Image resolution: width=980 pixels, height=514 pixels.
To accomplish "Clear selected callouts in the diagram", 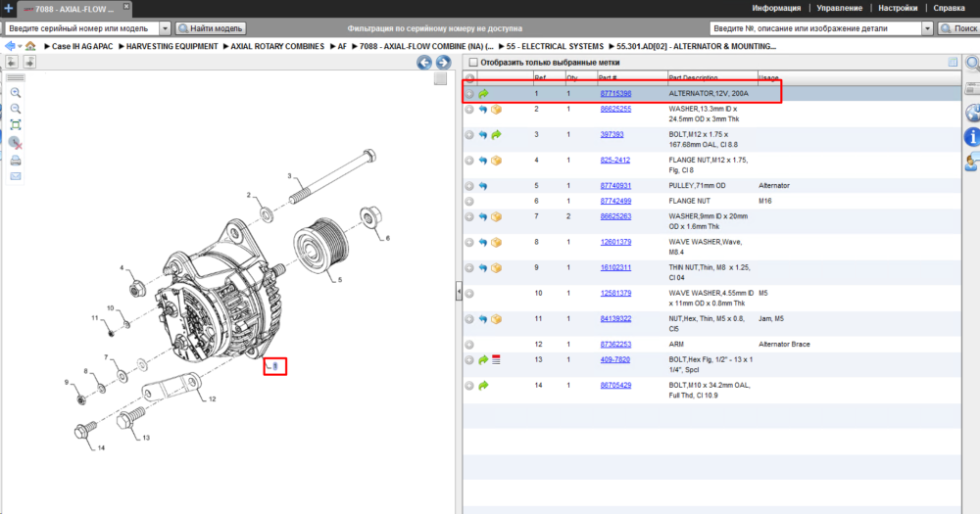I will [16, 143].
